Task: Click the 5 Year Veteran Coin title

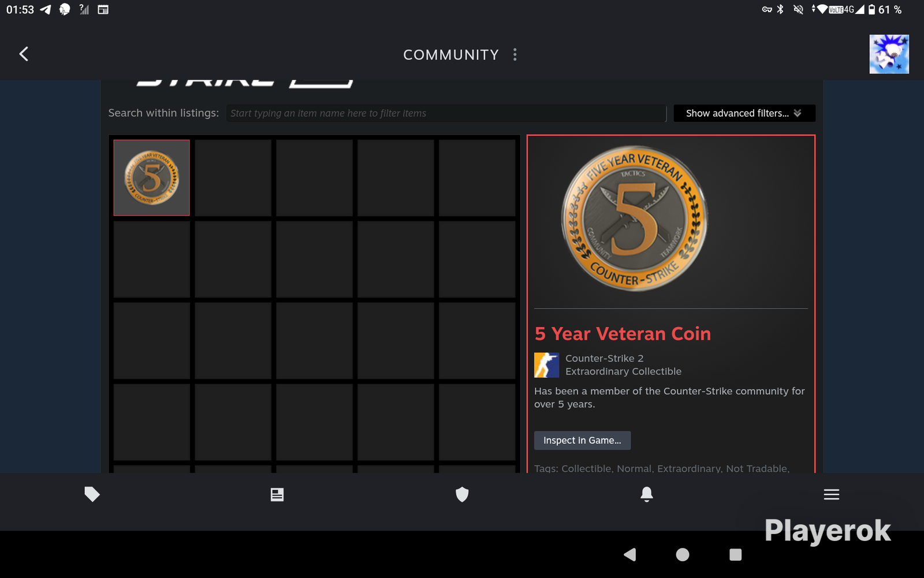Action: [623, 334]
